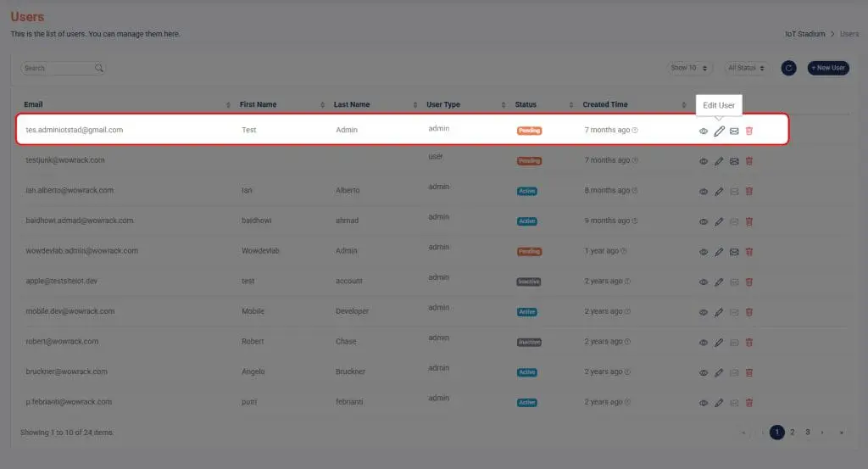
Task: Click edit pencil icon for tes.adminiotstad@gmail.com
Action: (x=719, y=131)
